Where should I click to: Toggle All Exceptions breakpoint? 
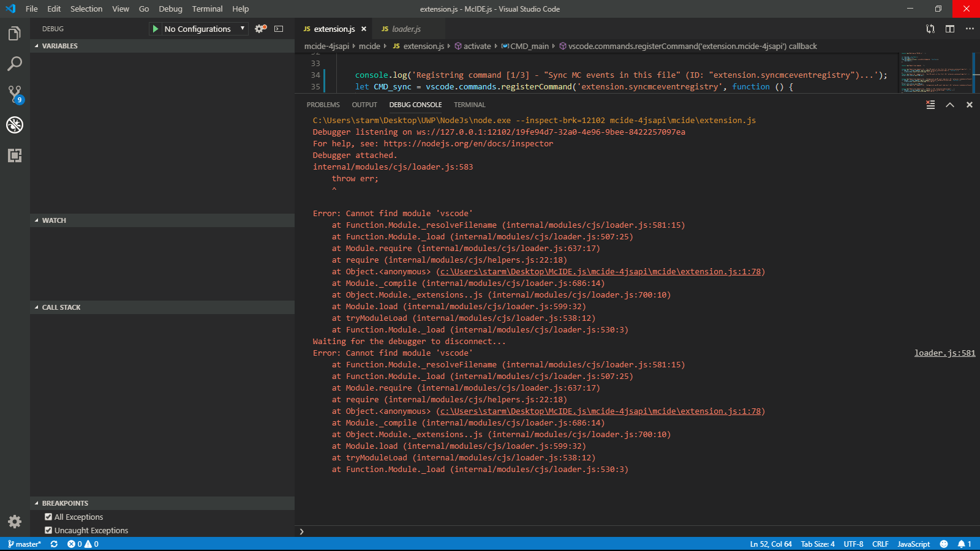point(48,517)
